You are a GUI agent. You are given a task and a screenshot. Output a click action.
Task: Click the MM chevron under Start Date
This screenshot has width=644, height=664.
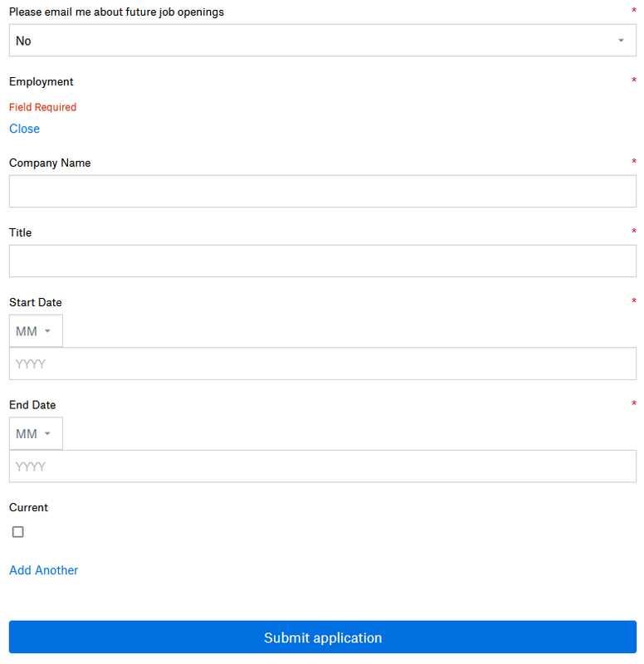(50, 330)
